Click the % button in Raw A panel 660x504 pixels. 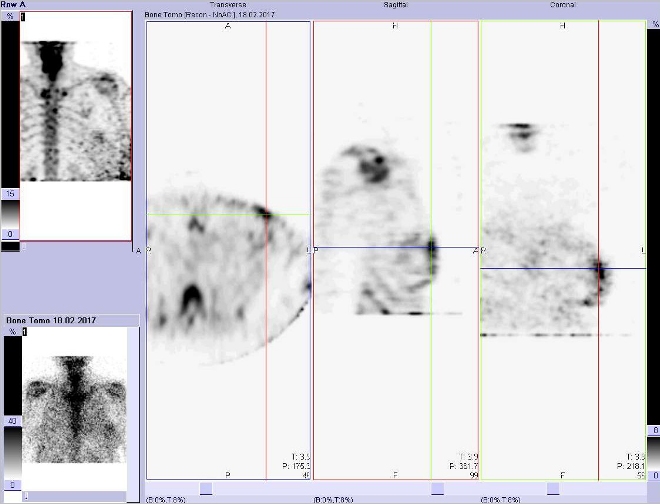pyautogui.click(x=10, y=18)
